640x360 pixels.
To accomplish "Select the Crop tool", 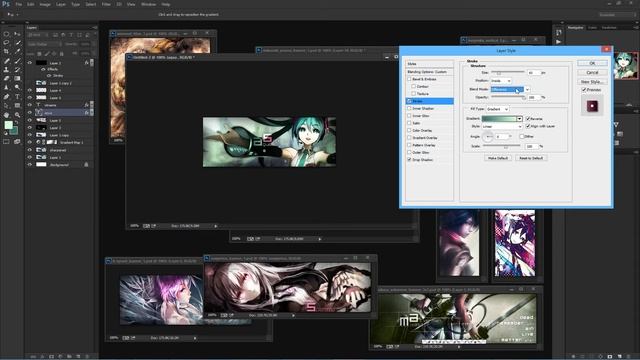I will click(6, 51).
